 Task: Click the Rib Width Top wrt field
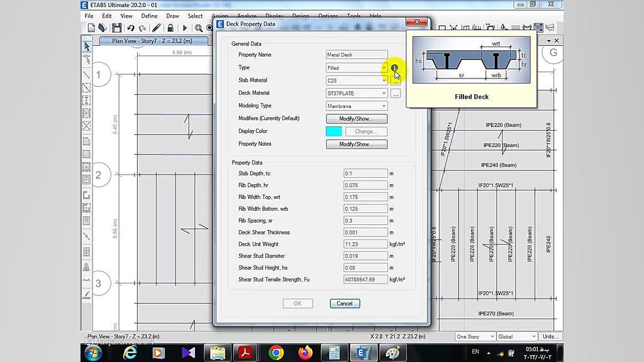pos(365,197)
